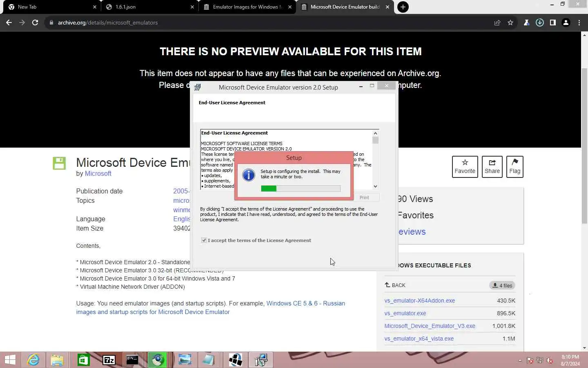Click the blue info icon in Setup dialog

[249, 175]
